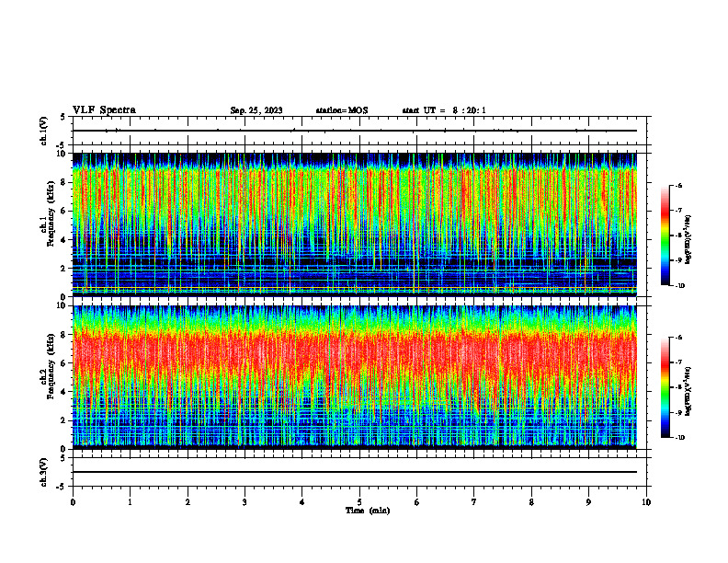The image size is (728, 563).
Task: Click the 'VLF Spectra' plot title
Action: [x=104, y=110]
